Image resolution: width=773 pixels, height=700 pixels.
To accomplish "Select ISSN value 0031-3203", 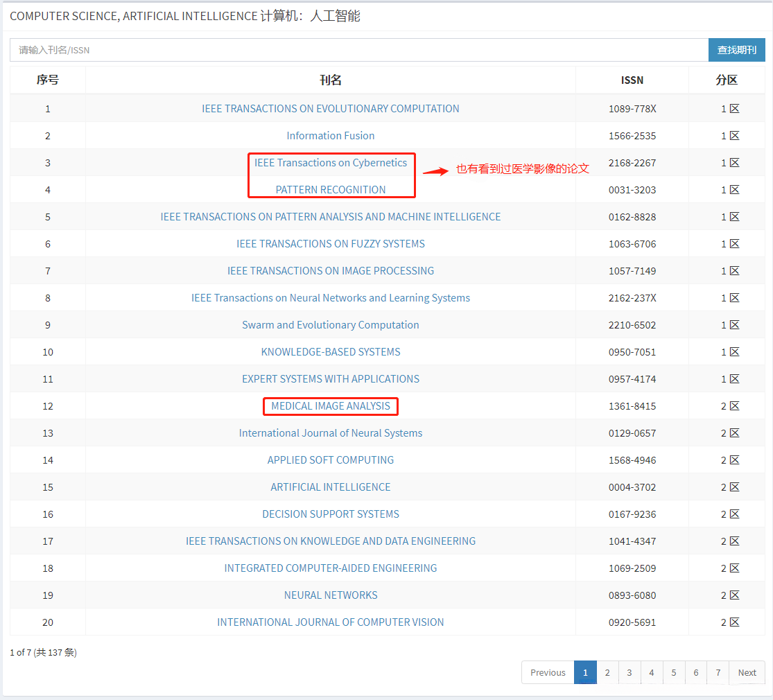I will pyautogui.click(x=632, y=190).
